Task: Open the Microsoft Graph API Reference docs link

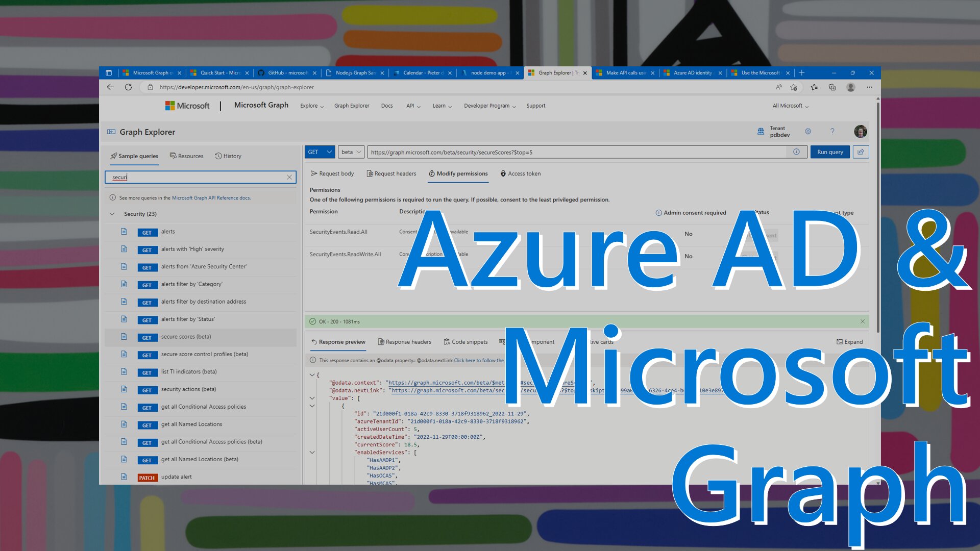Action: 211,197
